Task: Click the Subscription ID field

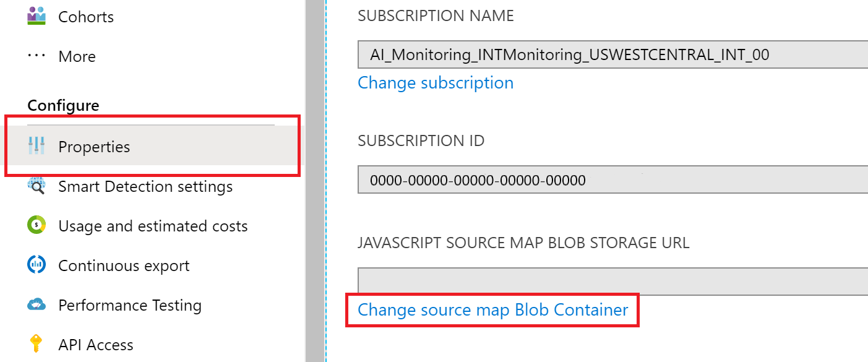Action: pyautogui.click(x=612, y=180)
